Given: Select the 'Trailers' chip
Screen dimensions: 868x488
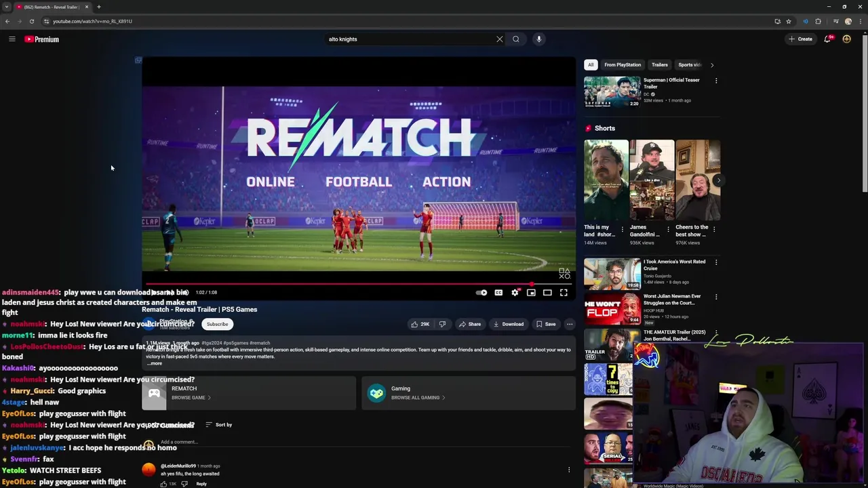Looking at the screenshot, I should 660,65.
